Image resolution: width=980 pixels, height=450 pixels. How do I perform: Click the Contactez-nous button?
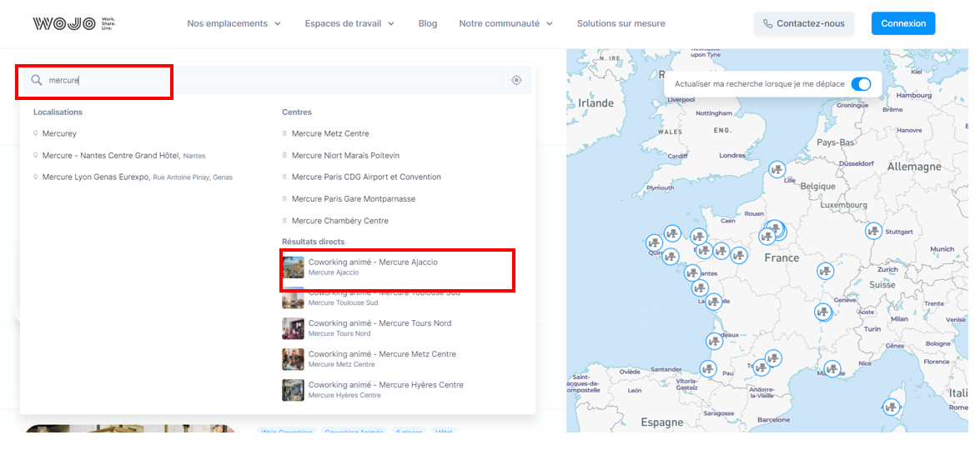804,23
